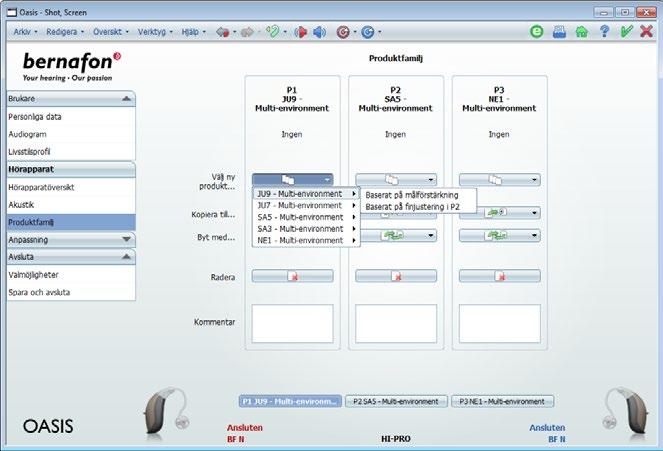Image resolution: width=663 pixels, height=451 pixels.
Task: Open the Arkiv menu
Action: [25, 32]
